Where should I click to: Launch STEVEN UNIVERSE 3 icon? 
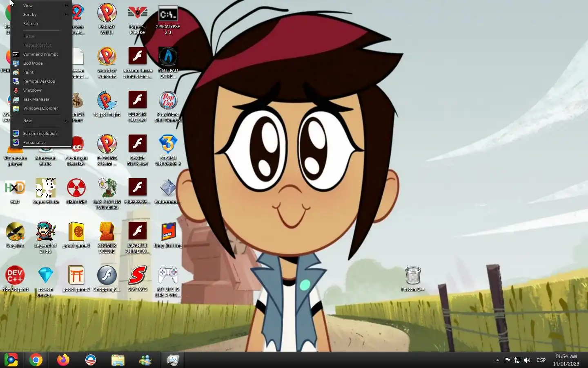coord(168,150)
